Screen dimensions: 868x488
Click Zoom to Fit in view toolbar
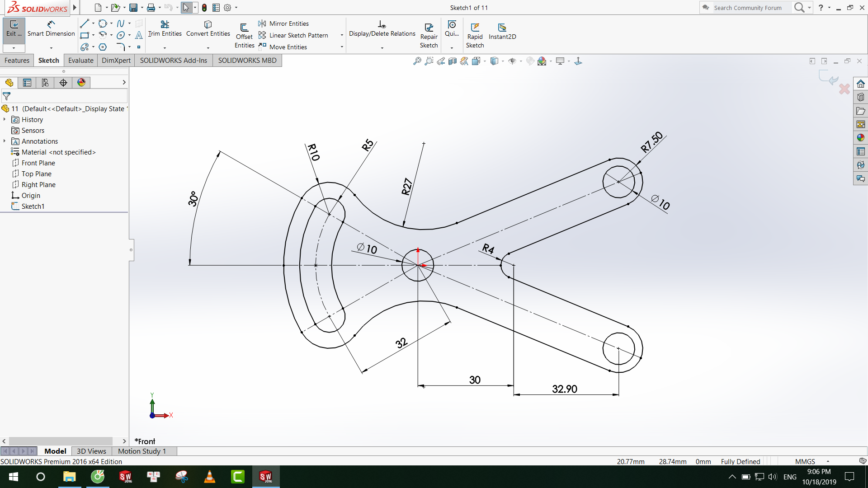click(x=417, y=61)
